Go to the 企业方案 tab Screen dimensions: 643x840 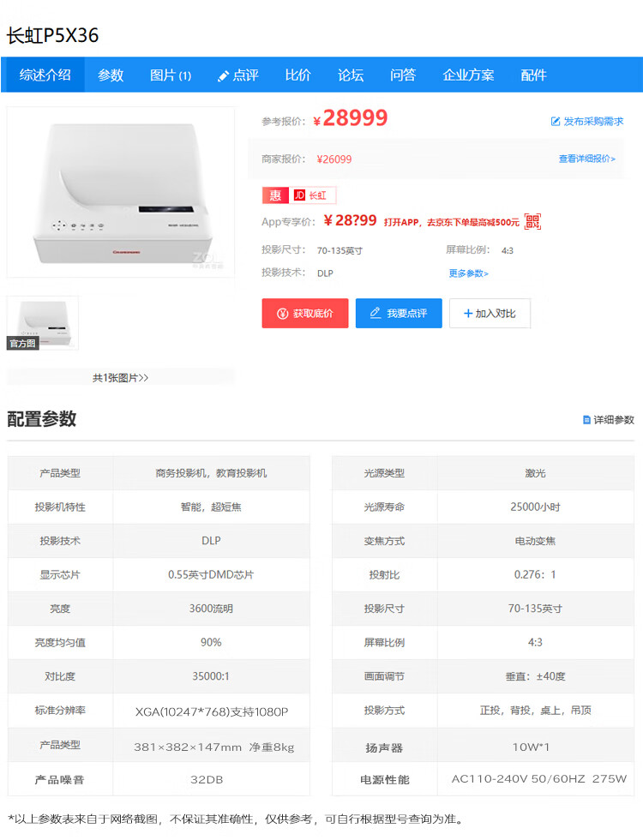[x=468, y=75]
